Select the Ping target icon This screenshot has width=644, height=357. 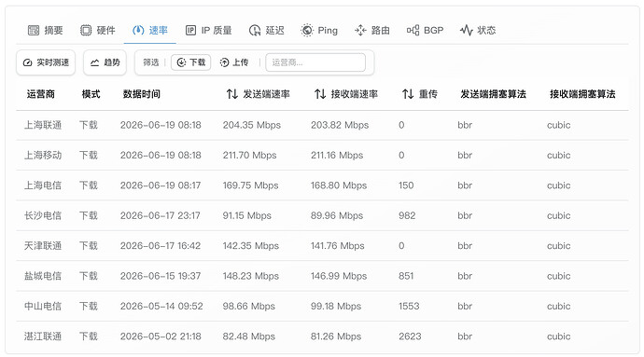[307, 30]
